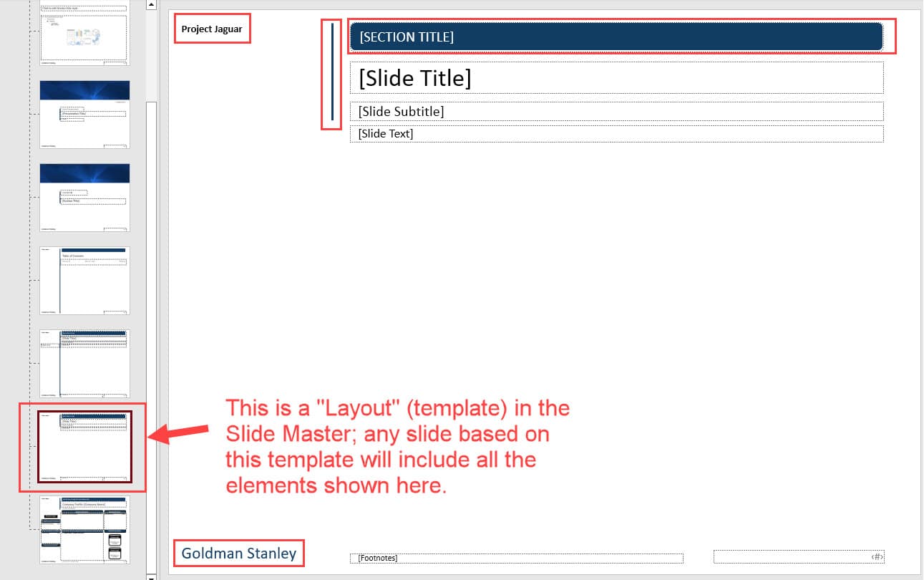Select the [Slide Subtitle] placeholder
The height and width of the screenshot is (580, 924).
[x=616, y=111]
